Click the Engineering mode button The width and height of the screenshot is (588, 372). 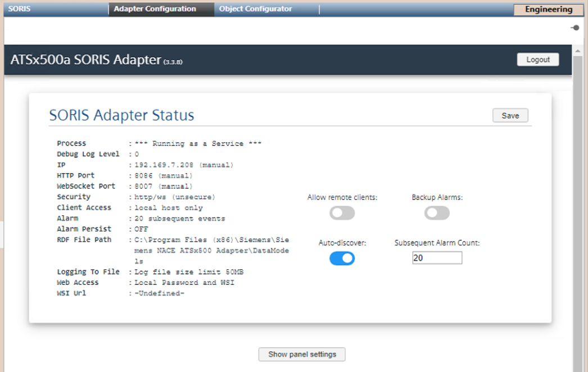point(548,10)
